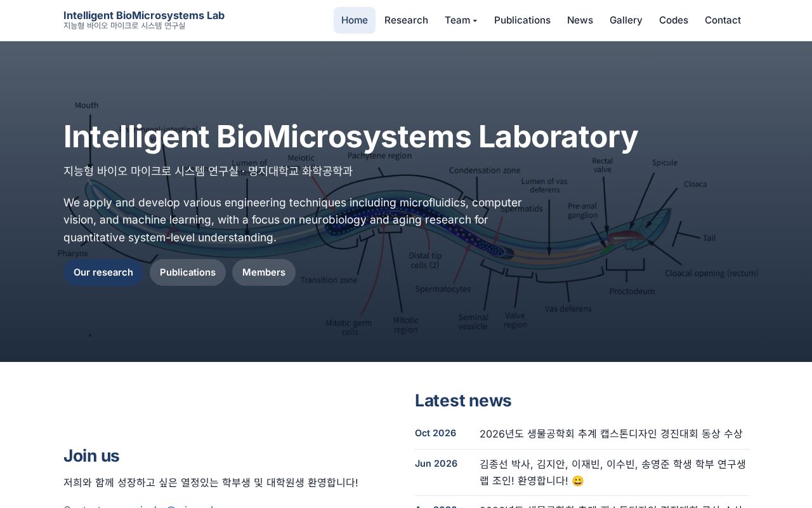This screenshot has height=508, width=812.
Task: Click the 김종선 박사 news entry text
Action: 613,472
